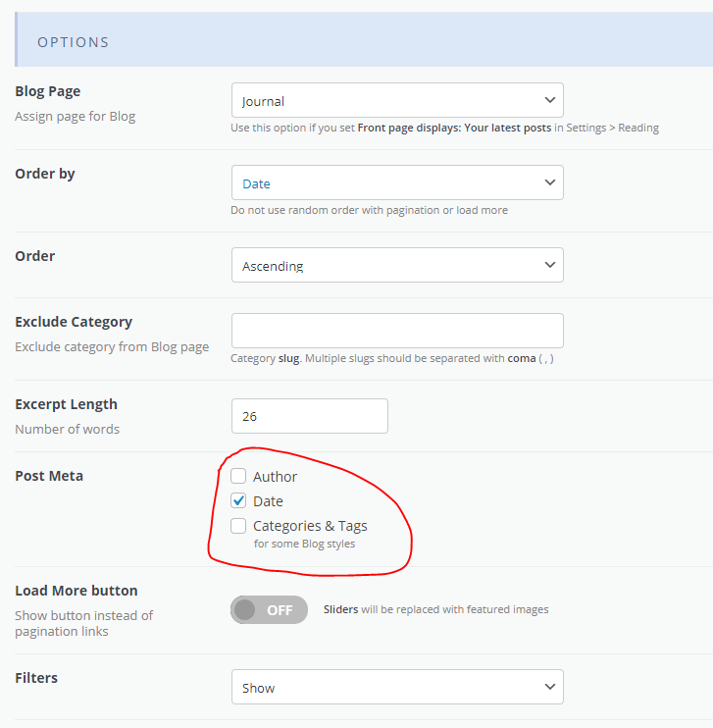
Task: Click the OFF text on Load More switch
Action: point(280,610)
